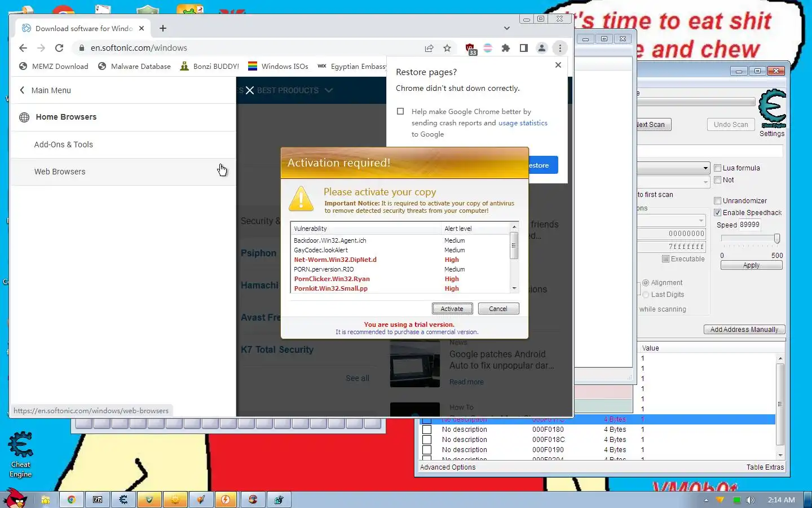Click the usage statistics link
Image resolution: width=812 pixels, height=508 pixels.
[523, 122]
